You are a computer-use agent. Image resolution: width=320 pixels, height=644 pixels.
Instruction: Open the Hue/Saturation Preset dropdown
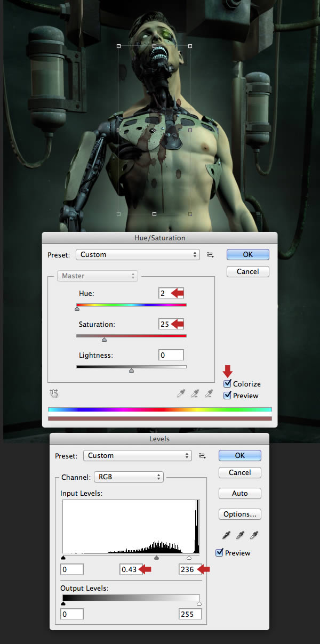point(138,255)
